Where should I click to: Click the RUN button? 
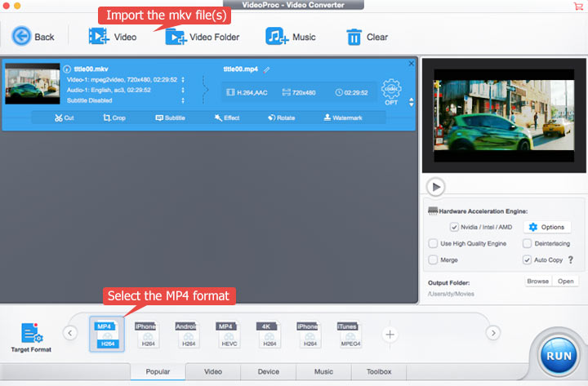tap(559, 356)
